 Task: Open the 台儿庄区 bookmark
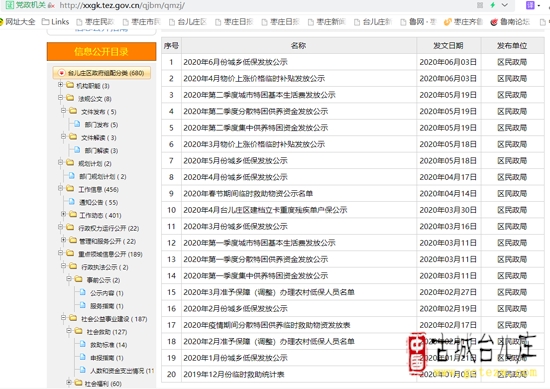pos(188,22)
